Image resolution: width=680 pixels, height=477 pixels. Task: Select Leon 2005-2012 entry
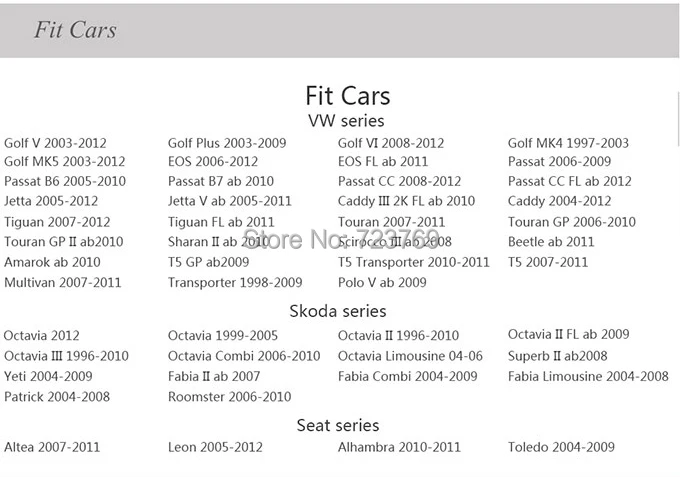216,447
